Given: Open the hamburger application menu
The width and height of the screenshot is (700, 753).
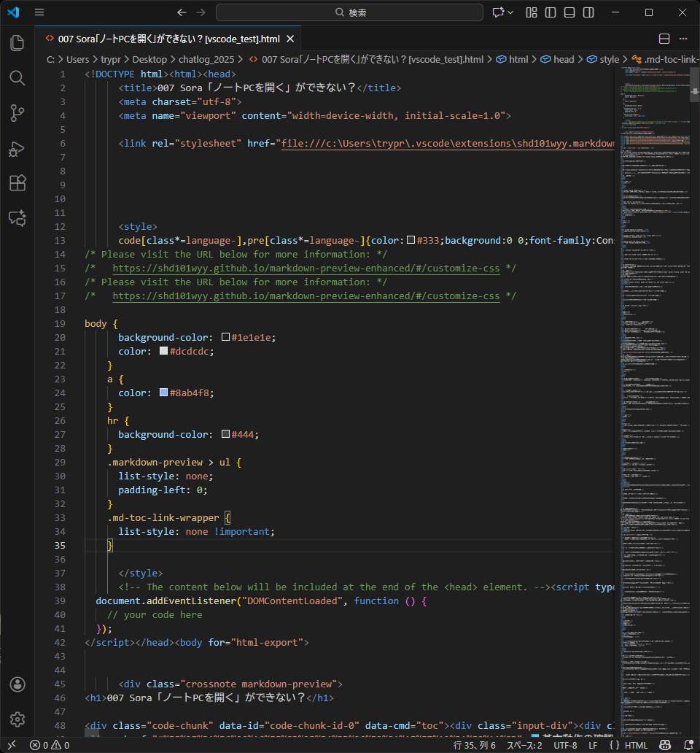Looking at the screenshot, I should point(39,12).
